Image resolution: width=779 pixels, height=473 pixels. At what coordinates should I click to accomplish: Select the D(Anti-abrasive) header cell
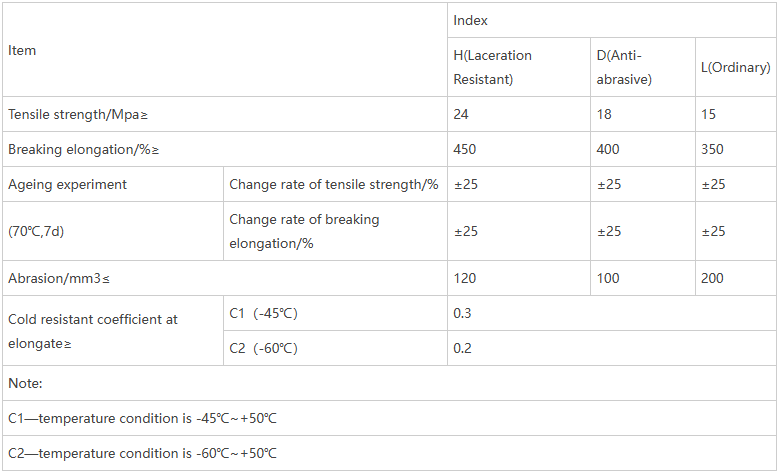pos(624,67)
